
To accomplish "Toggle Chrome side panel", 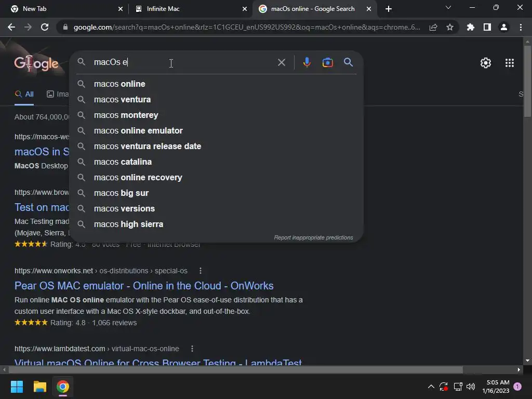I will (x=487, y=27).
